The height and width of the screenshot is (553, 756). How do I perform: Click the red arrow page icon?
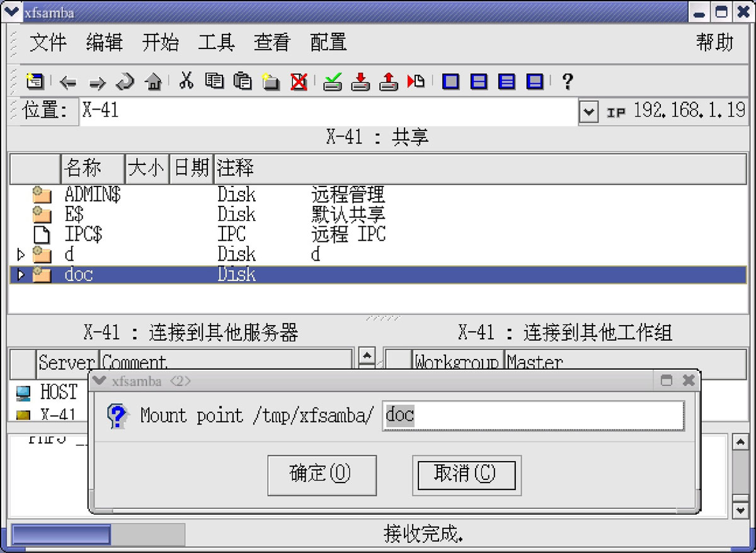(416, 81)
